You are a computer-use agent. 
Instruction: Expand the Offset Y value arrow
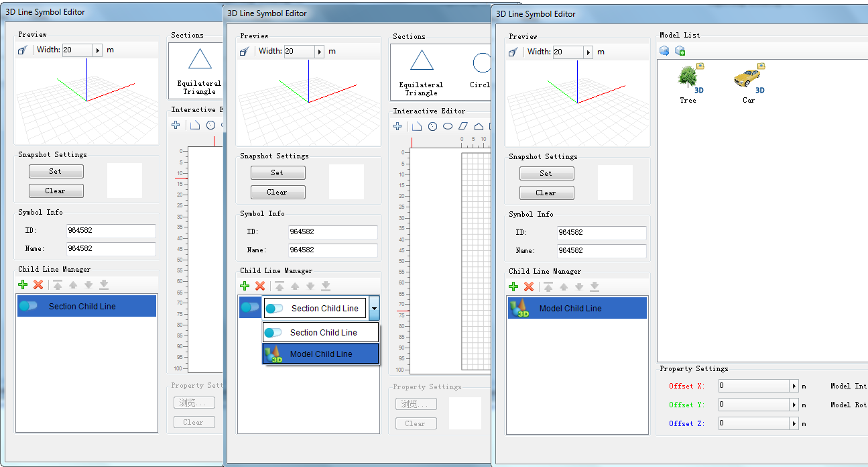(794, 405)
